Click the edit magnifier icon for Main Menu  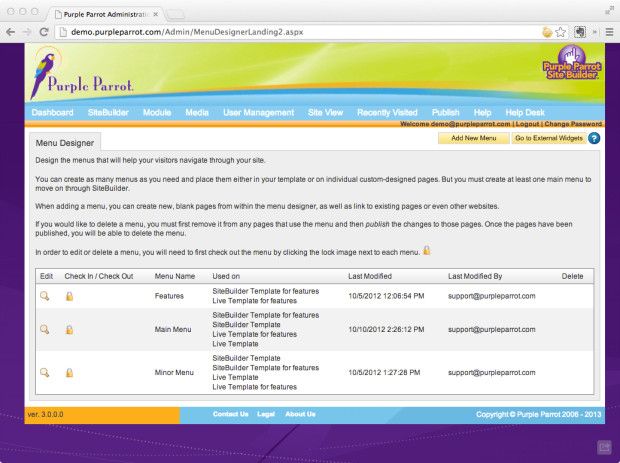(x=44, y=329)
